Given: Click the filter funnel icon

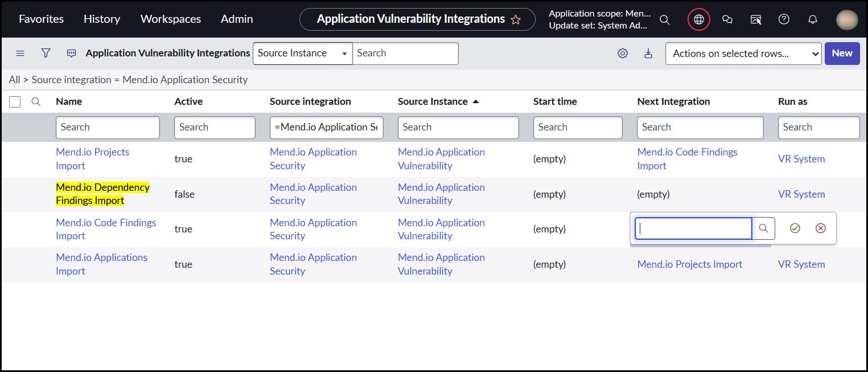Looking at the screenshot, I should pyautogui.click(x=46, y=53).
